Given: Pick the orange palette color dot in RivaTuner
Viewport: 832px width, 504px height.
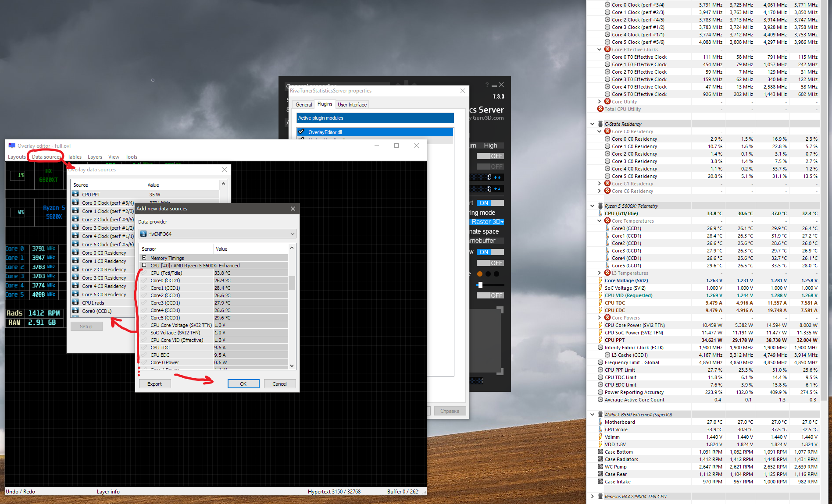Looking at the screenshot, I should point(480,274).
